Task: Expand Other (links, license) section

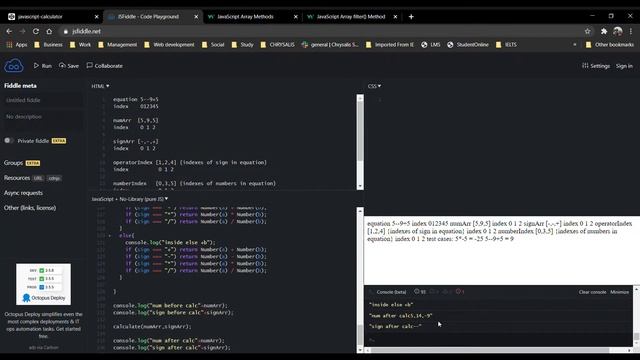Action: tap(30, 208)
